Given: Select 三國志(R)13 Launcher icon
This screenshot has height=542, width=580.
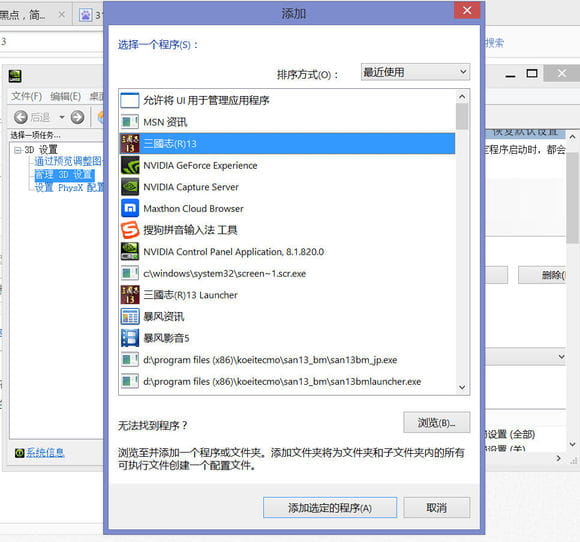Looking at the screenshot, I should pos(130,295).
